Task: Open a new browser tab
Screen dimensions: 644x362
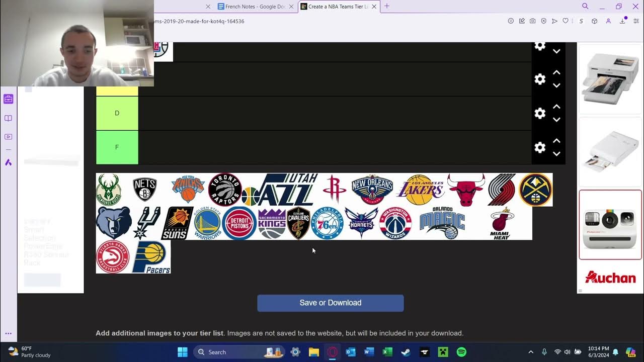Action: (386, 6)
